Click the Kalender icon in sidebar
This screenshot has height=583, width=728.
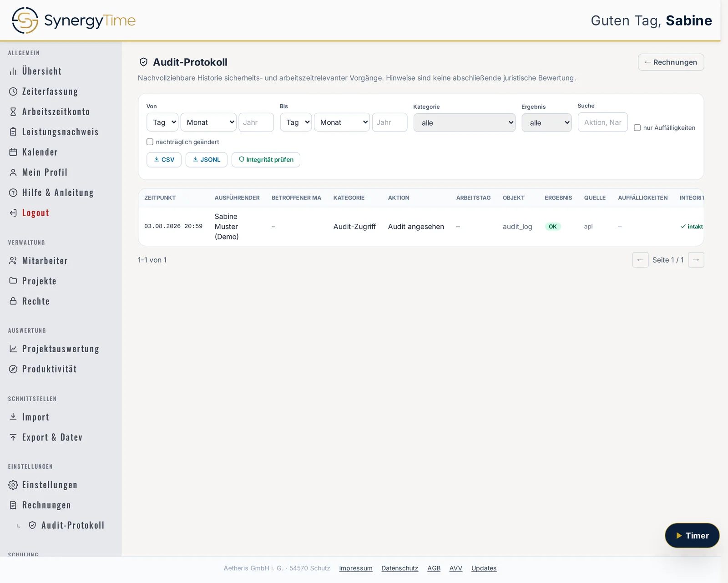(13, 152)
